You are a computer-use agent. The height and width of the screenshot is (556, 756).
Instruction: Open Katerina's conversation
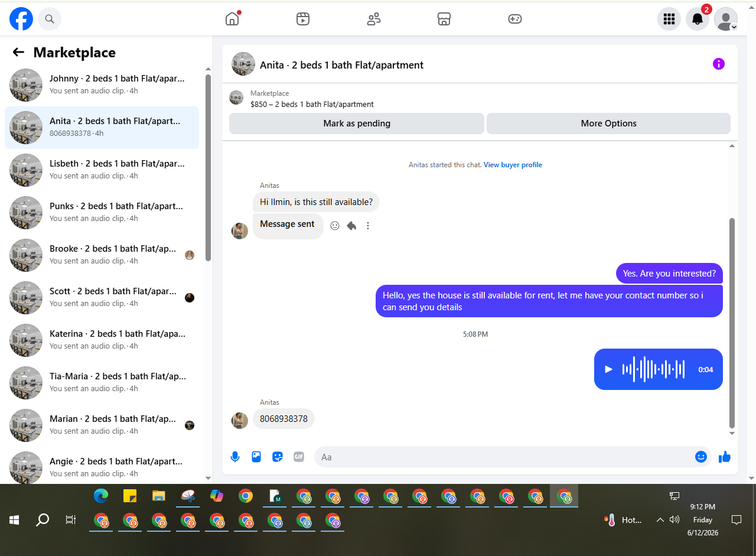pos(102,340)
